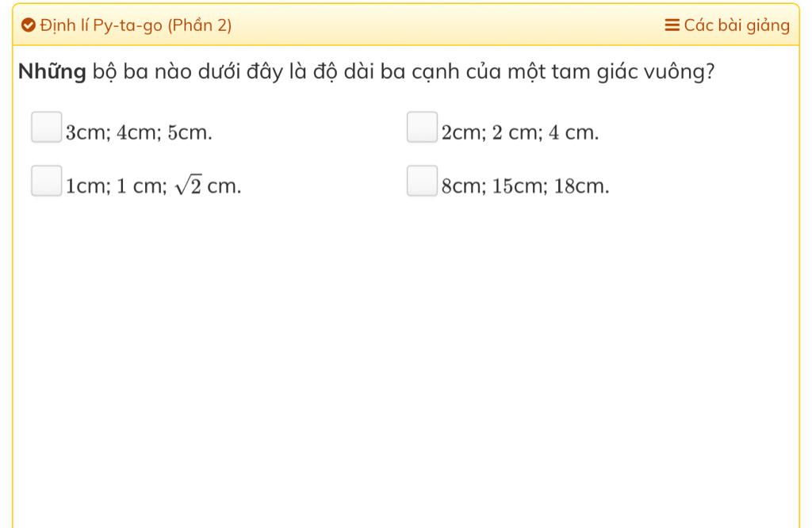Check the box for 1cm; 1 cm; √2 cm

pyautogui.click(x=46, y=181)
